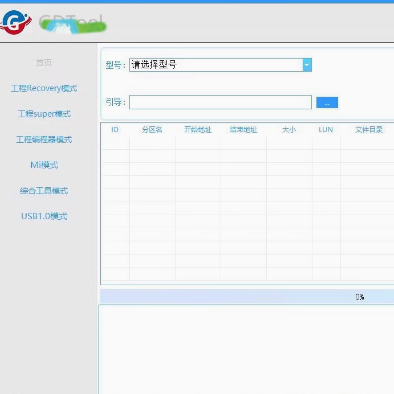The height and width of the screenshot is (394, 394).
Task: Switch to USB1.0模式
Action: pyautogui.click(x=44, y=216)
